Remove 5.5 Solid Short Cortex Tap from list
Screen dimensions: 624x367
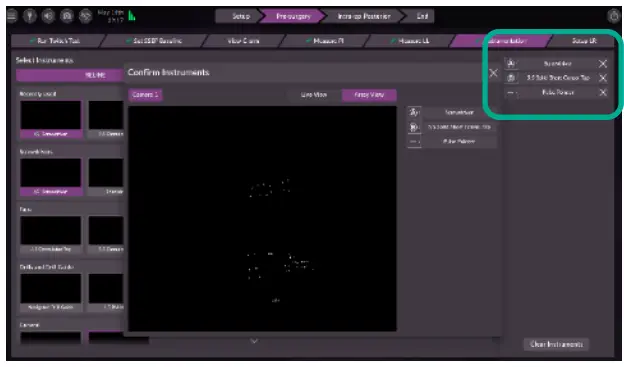click(x=603, y=78)
